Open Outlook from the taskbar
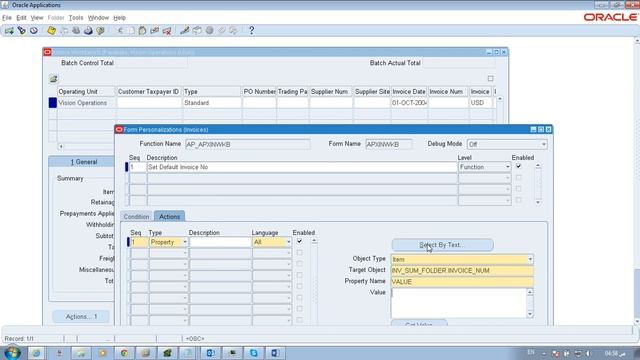 pyautogui.click(x=211, y=353)
